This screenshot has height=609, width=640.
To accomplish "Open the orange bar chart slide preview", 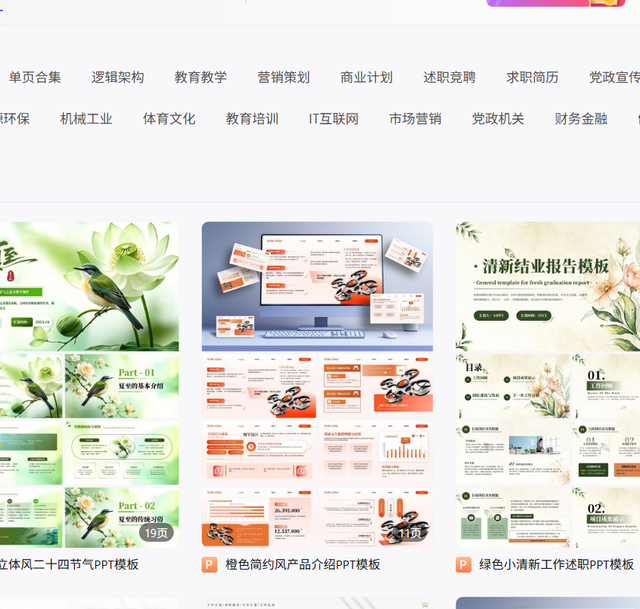I will [x=376, y=453].
